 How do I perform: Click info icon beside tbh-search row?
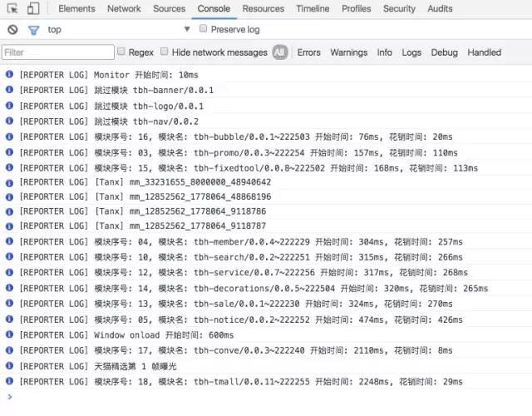[9, 256]
